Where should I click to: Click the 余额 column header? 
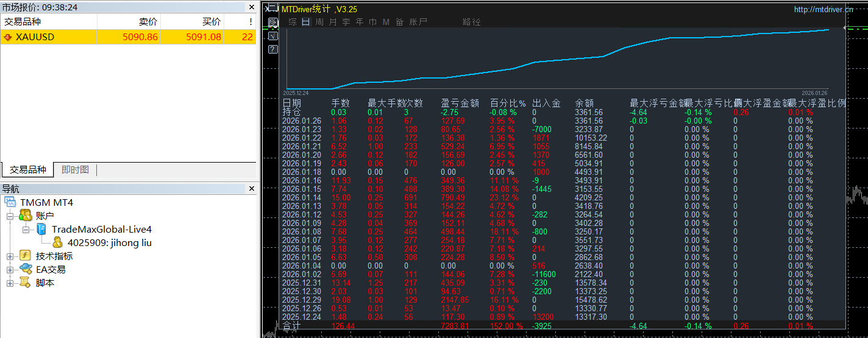[584, 104]
